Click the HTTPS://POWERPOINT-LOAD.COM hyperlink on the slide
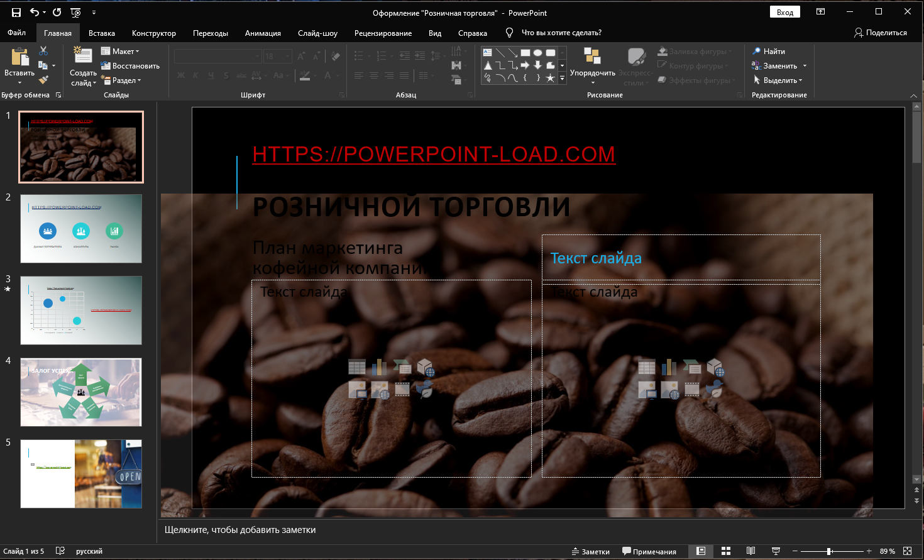This screenshot has height=560, width=924. [x=432, y=154]
